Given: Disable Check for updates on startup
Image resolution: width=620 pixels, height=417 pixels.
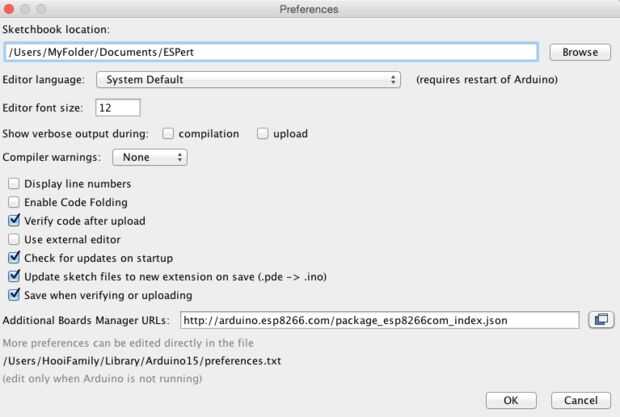Looking at the screenshot, I should point(14,258).
